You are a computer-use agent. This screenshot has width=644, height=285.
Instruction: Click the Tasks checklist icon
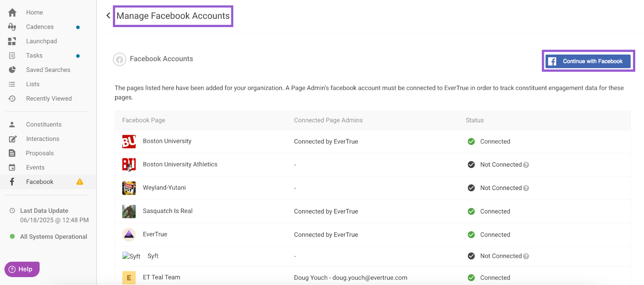12,56
